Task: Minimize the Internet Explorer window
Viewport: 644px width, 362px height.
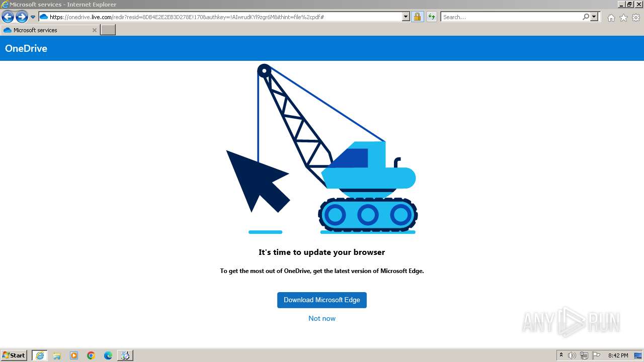Action: [621, 4]
